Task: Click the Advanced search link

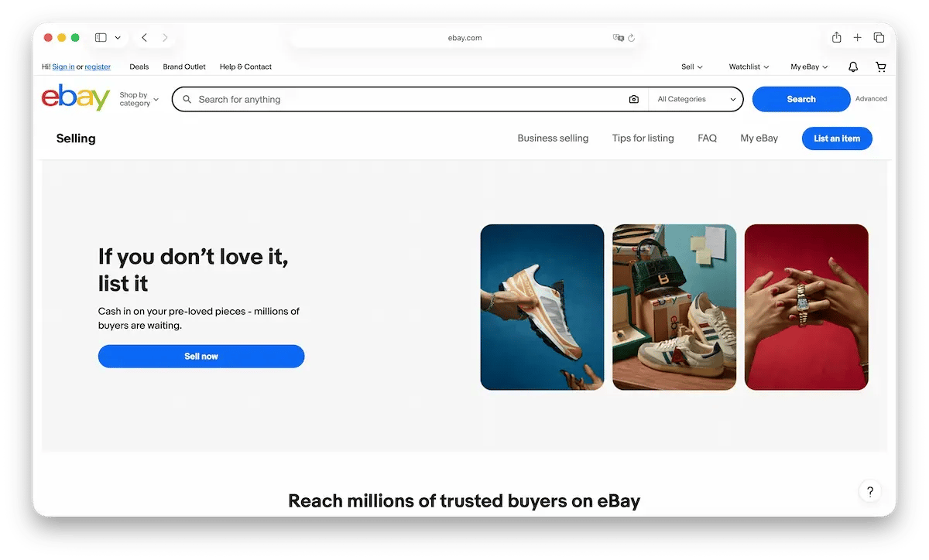Action: click(x=871, y=99)
